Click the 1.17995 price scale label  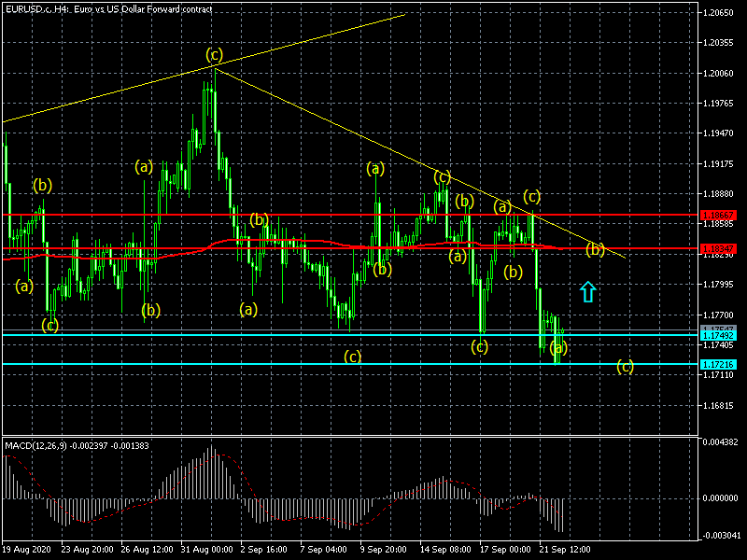coord(721,285)
